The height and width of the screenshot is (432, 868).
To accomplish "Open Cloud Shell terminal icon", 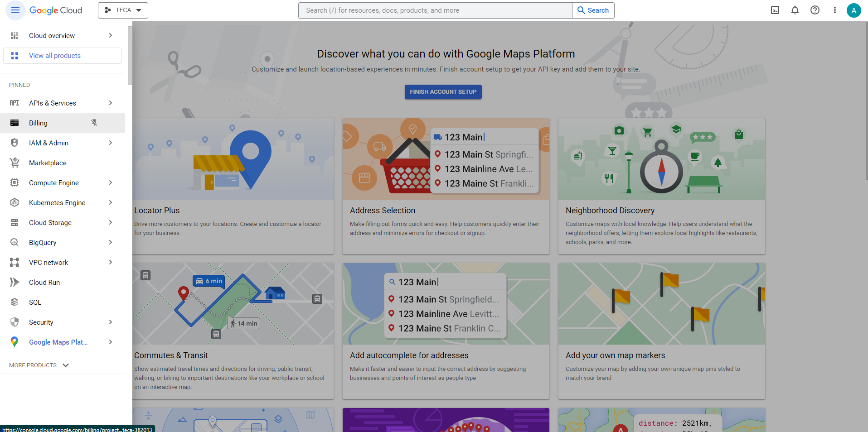I will (x=775, y=10).
